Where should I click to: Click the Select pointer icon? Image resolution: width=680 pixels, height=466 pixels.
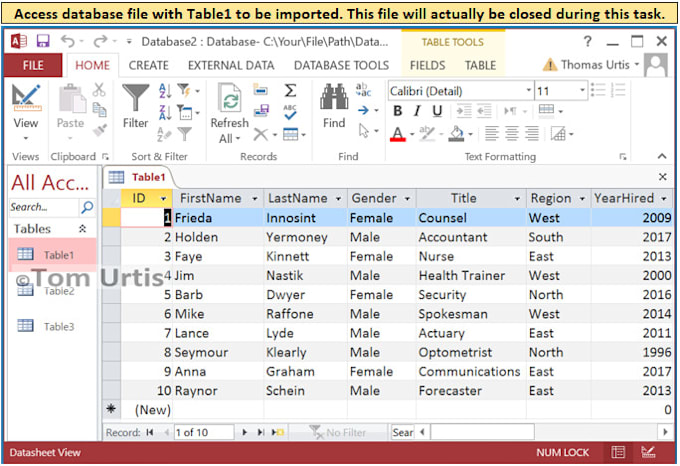[x=364, y=130]
